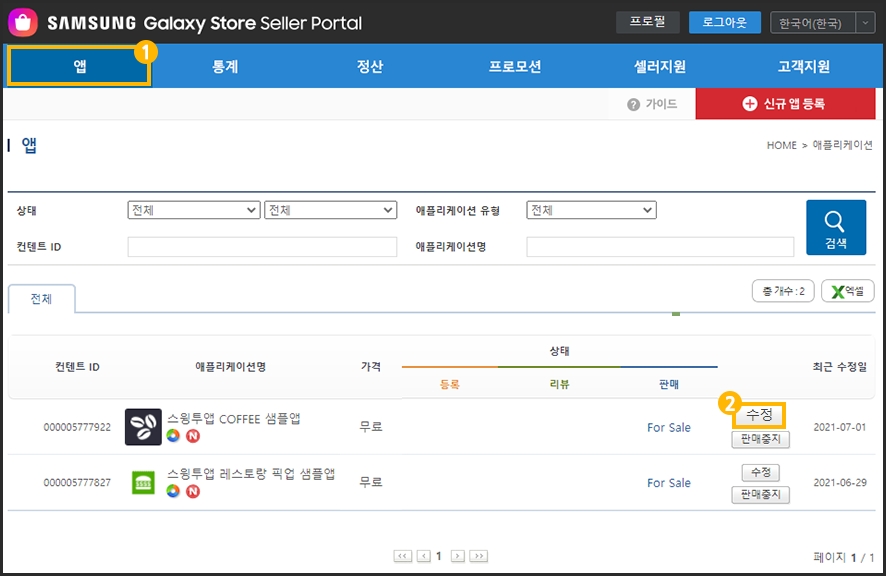Click the previous page arrow
The width and height of the screenshot is (886, 576).
click(x=423, y=556)
